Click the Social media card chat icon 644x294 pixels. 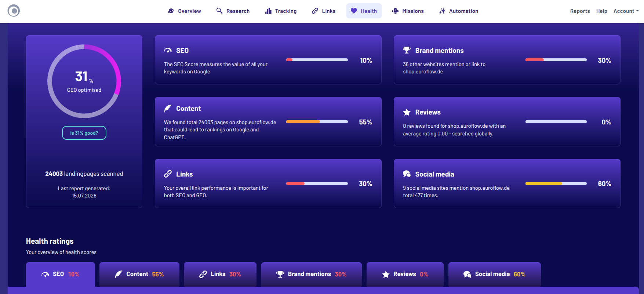[407, 174]
